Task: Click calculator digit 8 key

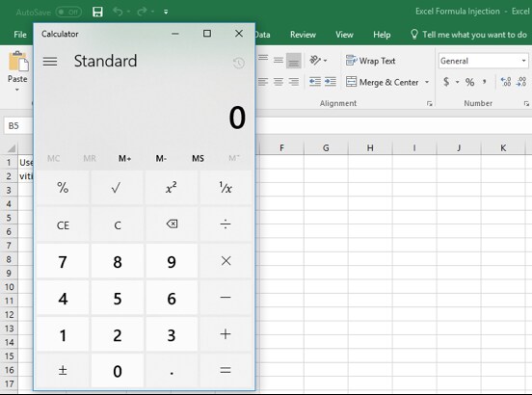Action: (117, 261)
